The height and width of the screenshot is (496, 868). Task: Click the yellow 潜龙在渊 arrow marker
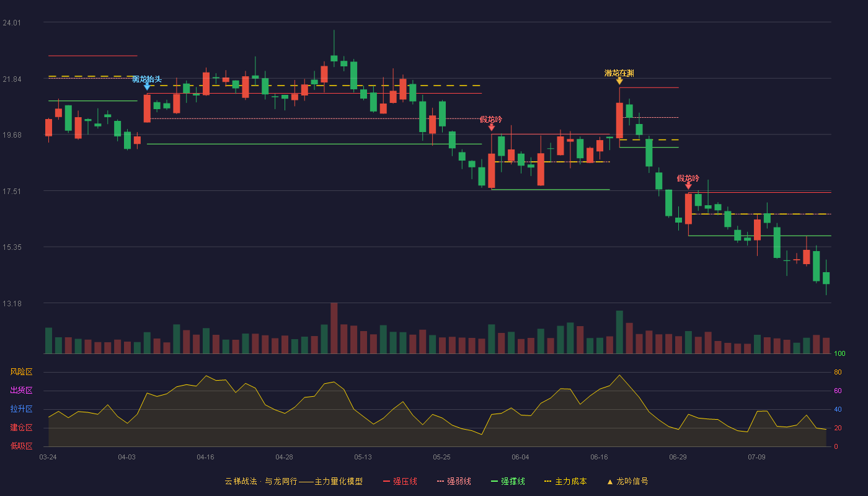pyautogui.click(x=619, y=81)
